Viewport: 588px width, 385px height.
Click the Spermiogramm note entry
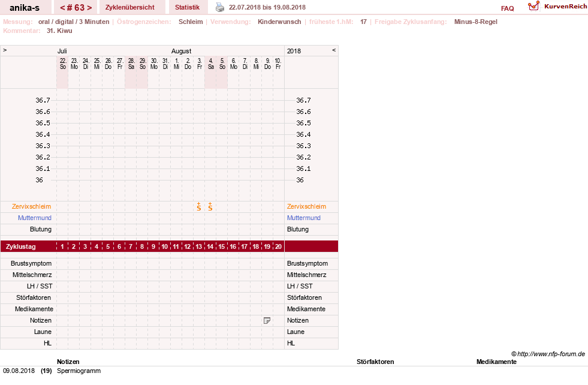pos(79,371)
